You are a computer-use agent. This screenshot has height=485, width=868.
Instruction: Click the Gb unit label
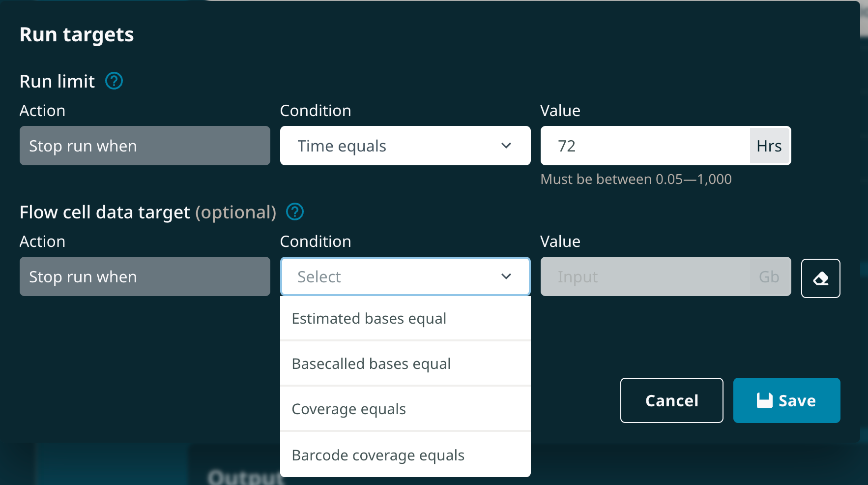769,276
